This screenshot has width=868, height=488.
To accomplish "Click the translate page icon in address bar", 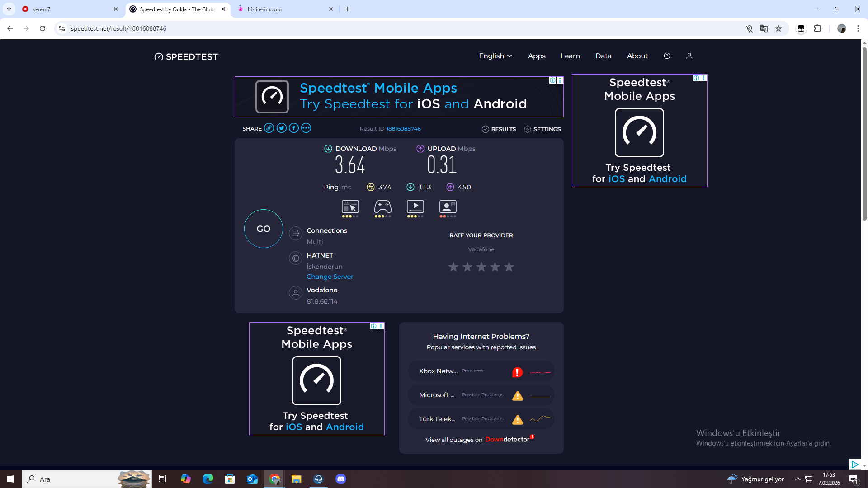I will [x=764, y=28].
